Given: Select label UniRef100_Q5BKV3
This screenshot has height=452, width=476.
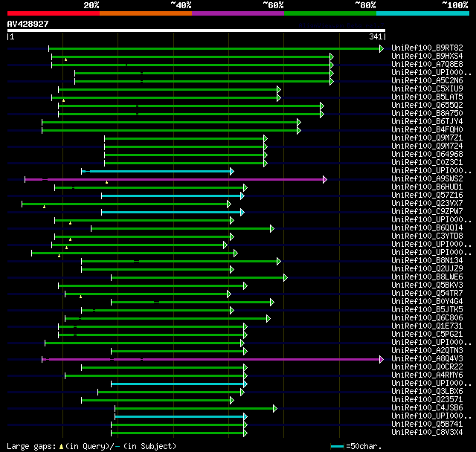Looking at the screenshot, I should [x=427, y=285].
